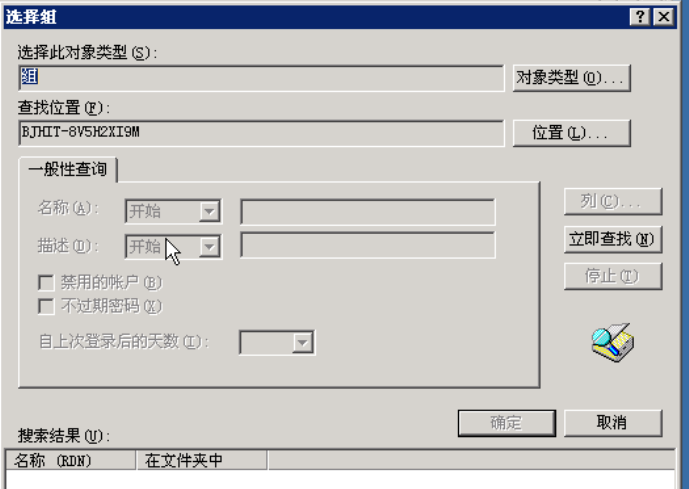Click the 立即查找 button

(x=613, y=239)
